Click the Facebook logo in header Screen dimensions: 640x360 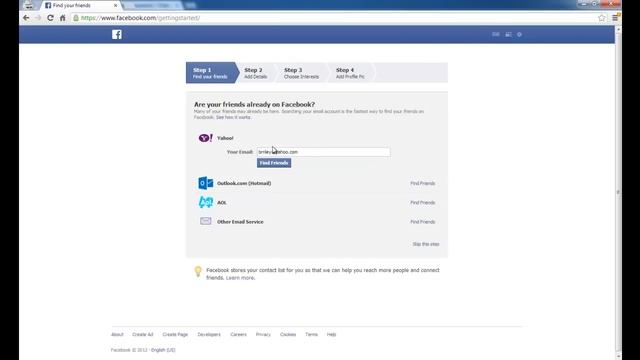pos(117,34)
